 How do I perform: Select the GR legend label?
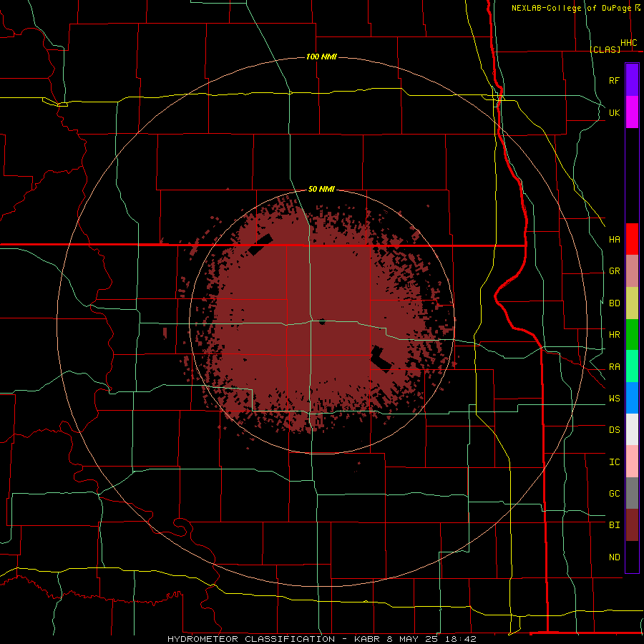point(614,271)
